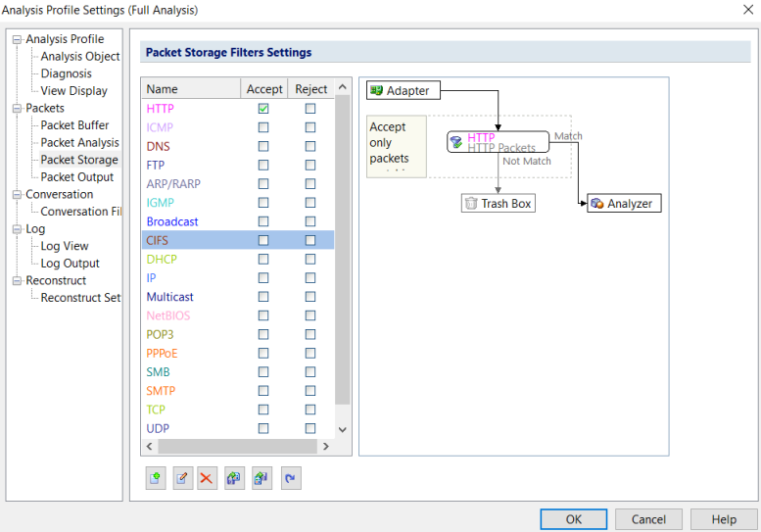Click the Add filter icon with green plus
Viewport: 761px width, 532px height.
(x=156, y=479)
